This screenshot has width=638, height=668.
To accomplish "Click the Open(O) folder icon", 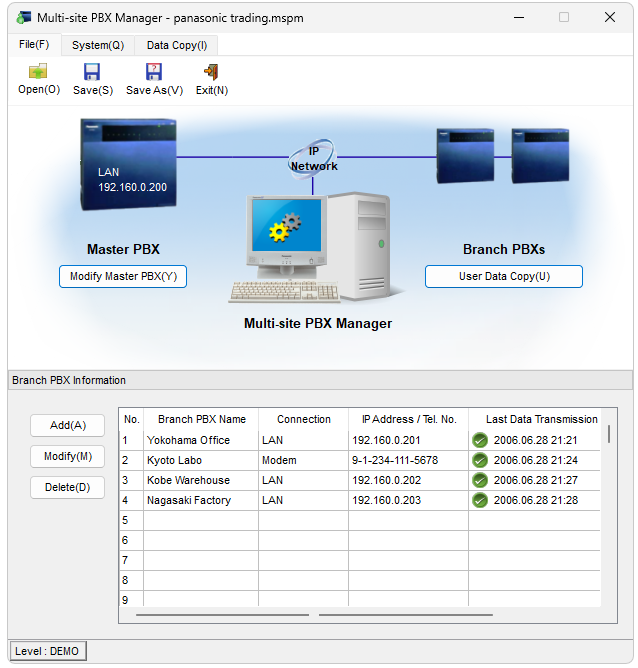I will [x=38, y=72].
